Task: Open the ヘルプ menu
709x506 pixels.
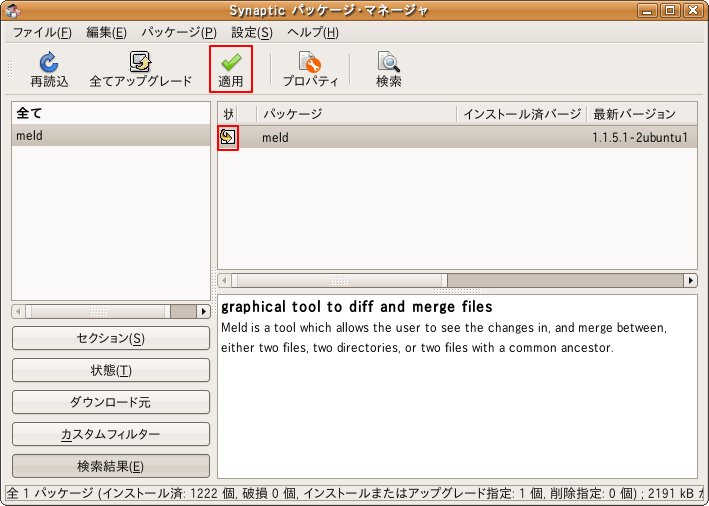Action: [x=312, y=32]
